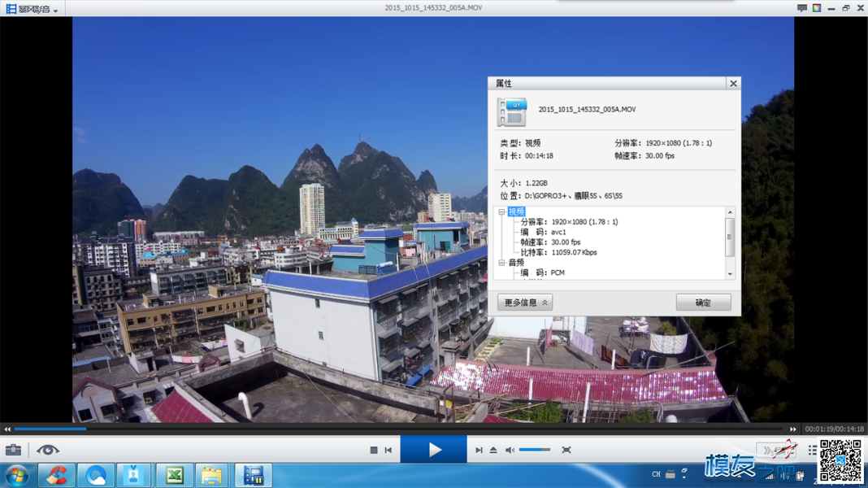Open CCleaner from the taskbar
The width and height of the screenshot is (868, 488).
56,476
